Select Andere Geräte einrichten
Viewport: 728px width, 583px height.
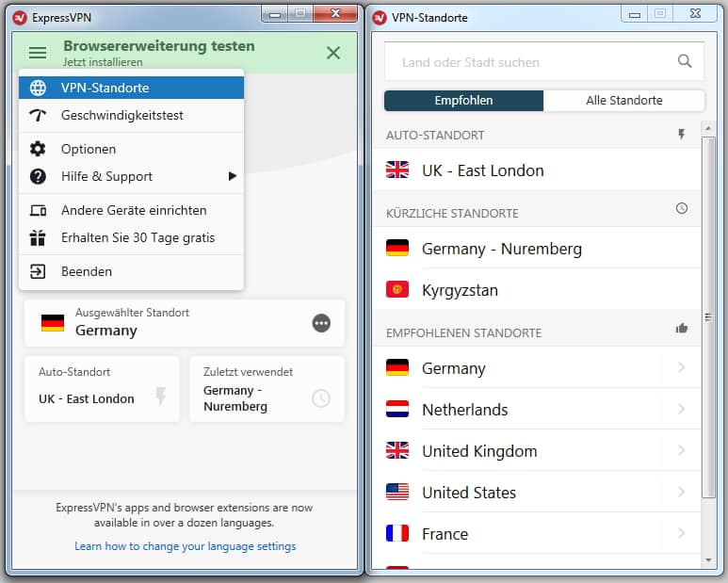pos(132,210)
